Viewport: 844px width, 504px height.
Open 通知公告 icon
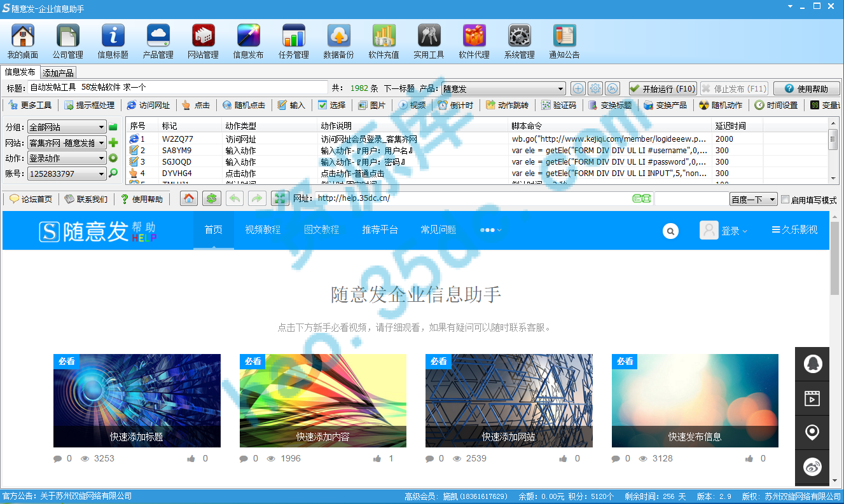(x=564, y=41)
